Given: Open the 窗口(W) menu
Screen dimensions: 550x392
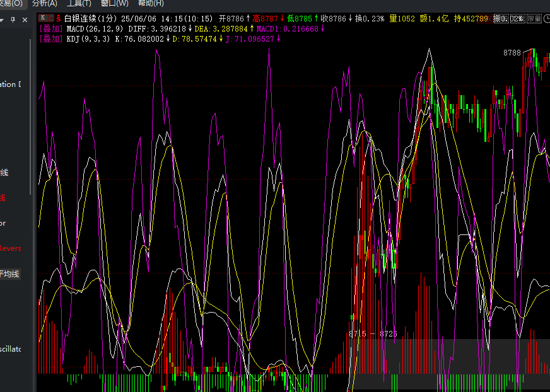Looking at the screenshot, I should pos(115,4).
